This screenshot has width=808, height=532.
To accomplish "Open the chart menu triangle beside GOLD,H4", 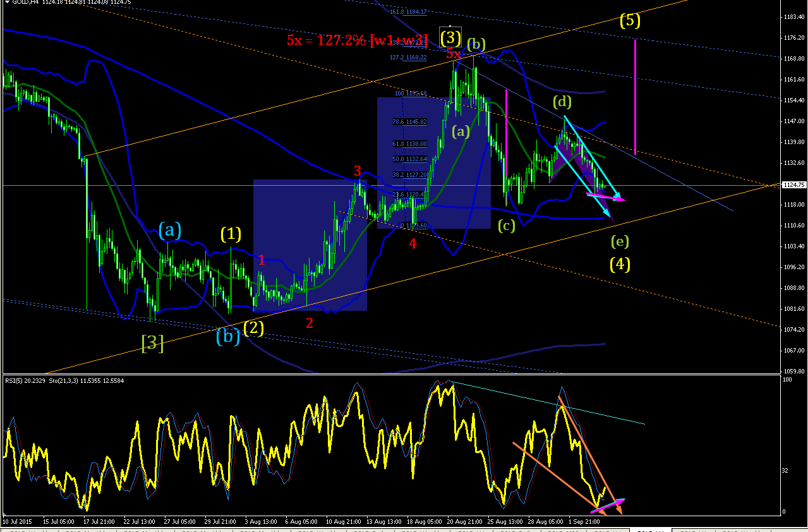I will click(6, 3).
